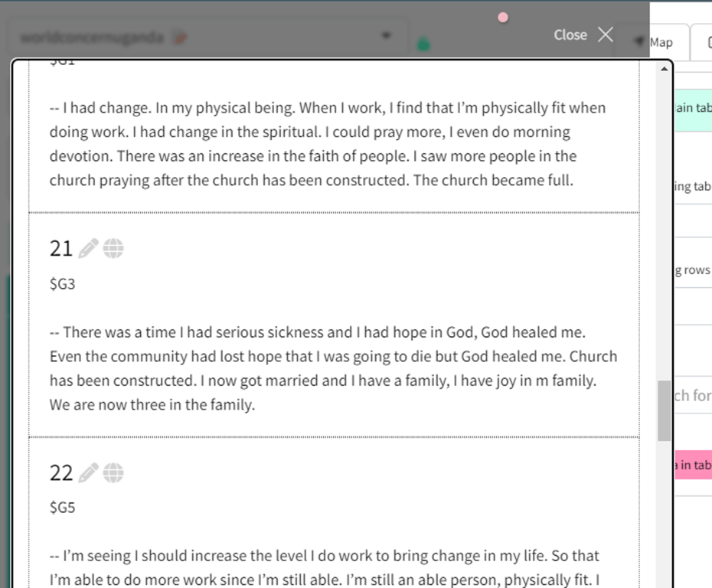Click the green icon behind the overlay
The width and height of the screenshot is (712, 588).
pyautogui.click(x=423, y=44)
